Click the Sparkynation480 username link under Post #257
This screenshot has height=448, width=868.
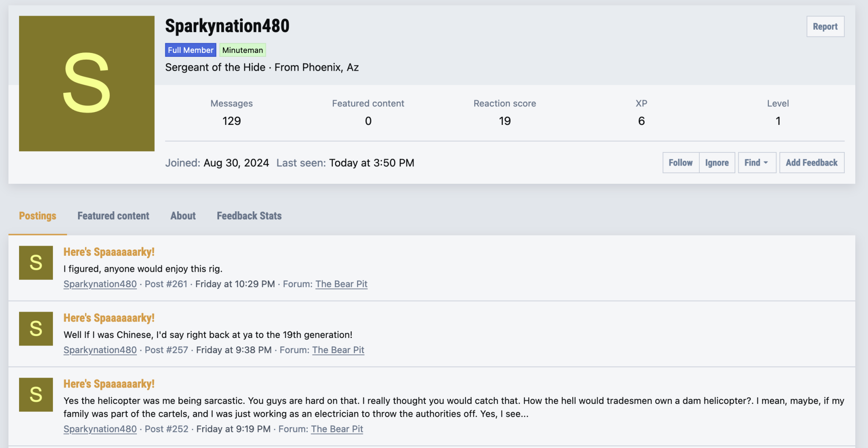[x=100, y=350]
